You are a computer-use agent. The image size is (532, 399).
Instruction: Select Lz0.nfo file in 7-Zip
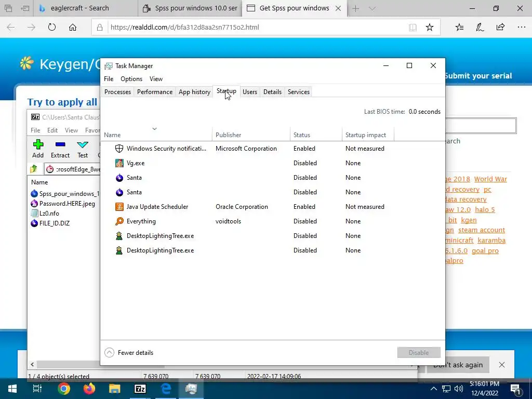tap(45, 214)
